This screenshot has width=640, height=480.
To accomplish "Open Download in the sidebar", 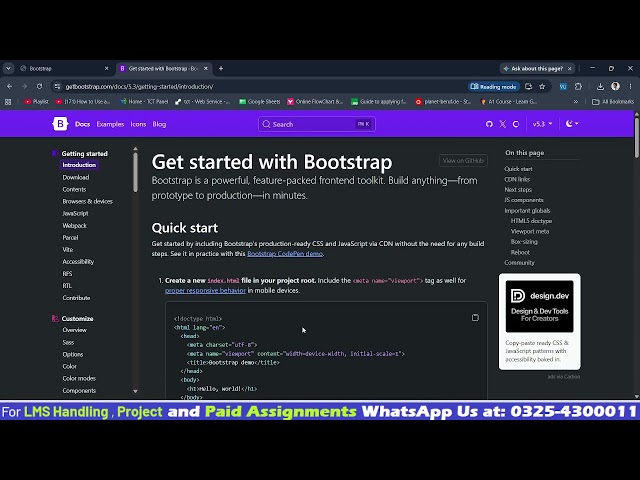I will pyautogui.click(x=76, y=177).
